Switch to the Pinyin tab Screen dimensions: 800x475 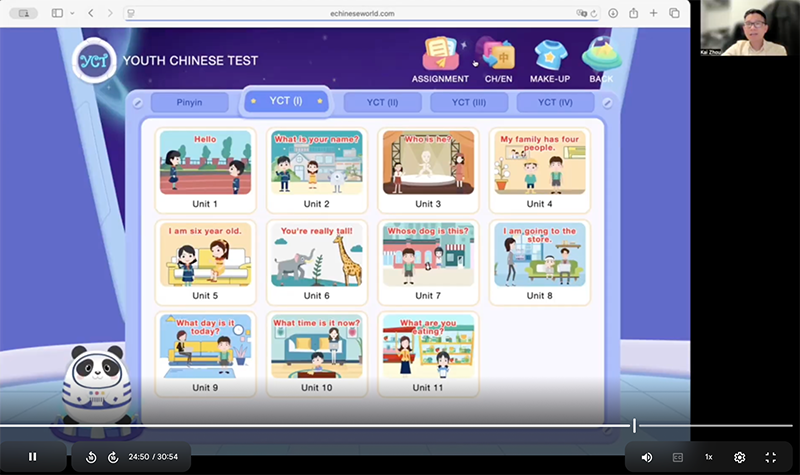coord(189,102)
